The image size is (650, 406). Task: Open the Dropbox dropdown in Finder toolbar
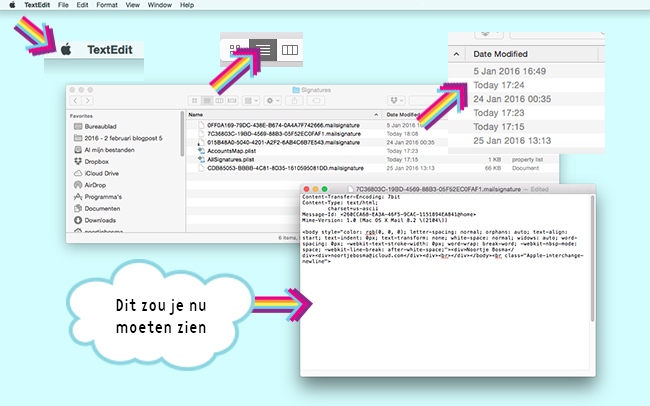click(396, 100)
